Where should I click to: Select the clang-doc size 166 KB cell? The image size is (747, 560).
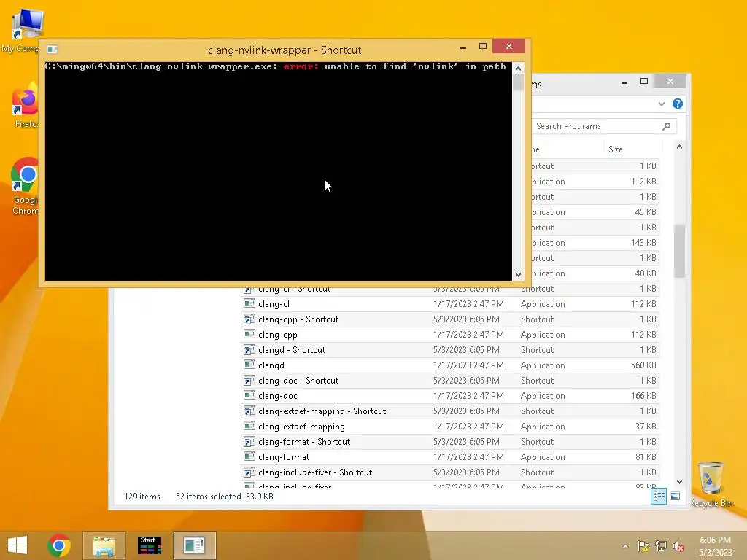tap(643, 396)
